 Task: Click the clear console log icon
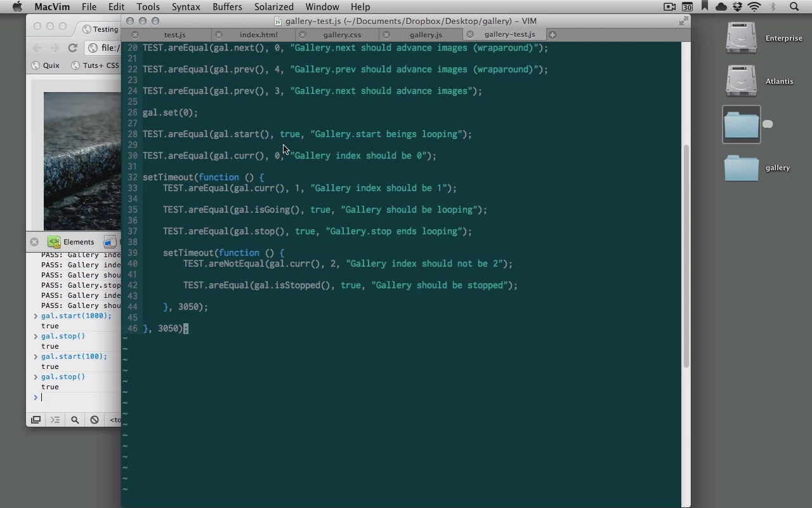coord(95,420)
